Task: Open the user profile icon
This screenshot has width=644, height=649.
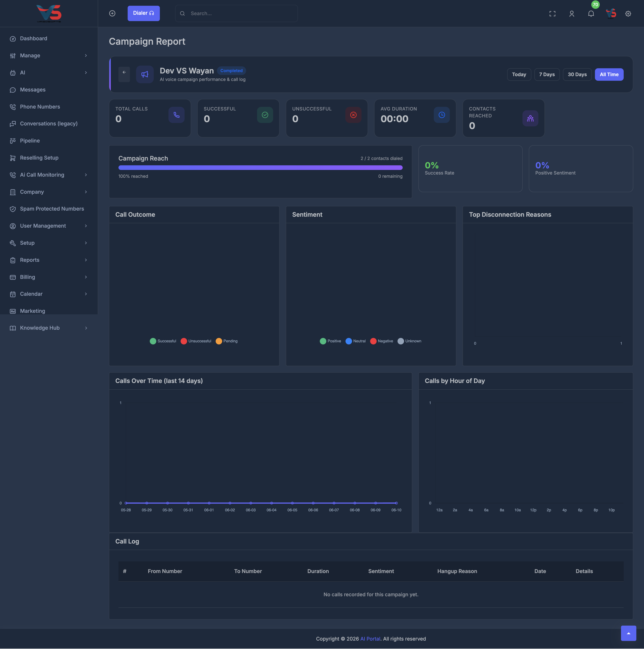Action: tap(572, 14)
